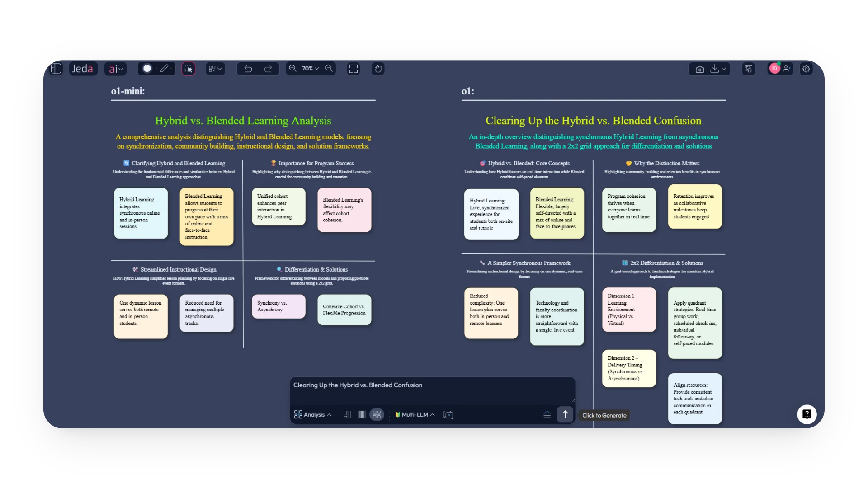Open the ai menu dropdown
Viewport: 868px width, 488px height.
click(x=116, y=69)
